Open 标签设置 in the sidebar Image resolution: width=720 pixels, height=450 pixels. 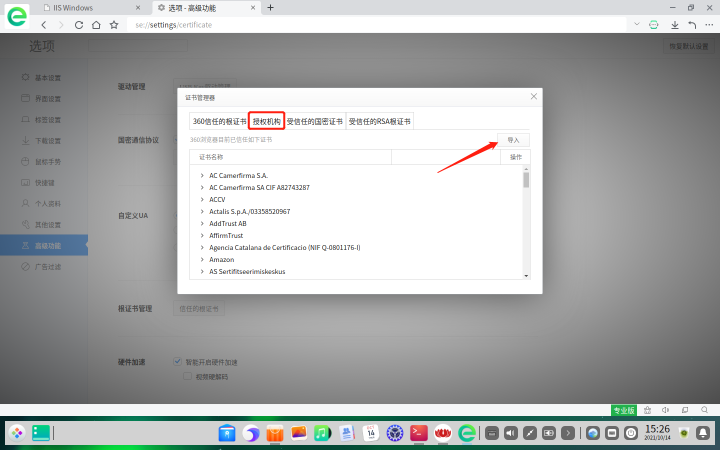pos(44,120)
